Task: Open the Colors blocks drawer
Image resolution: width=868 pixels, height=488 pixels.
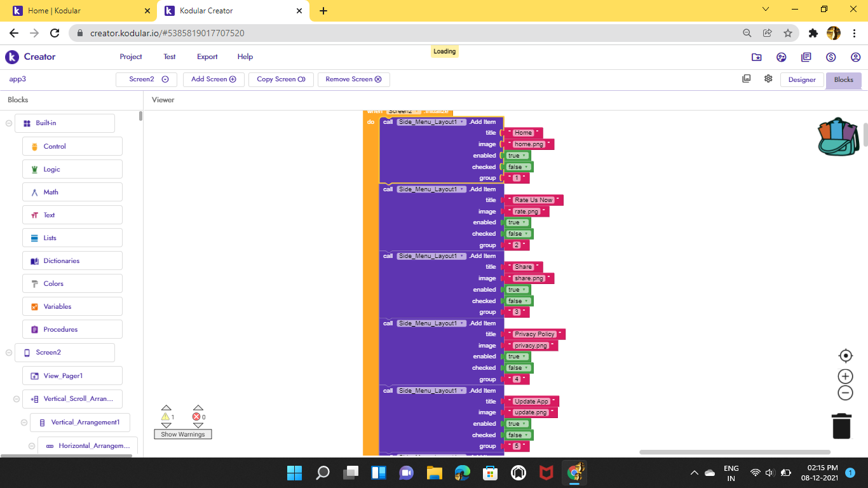Action: [x=72, y=283]
